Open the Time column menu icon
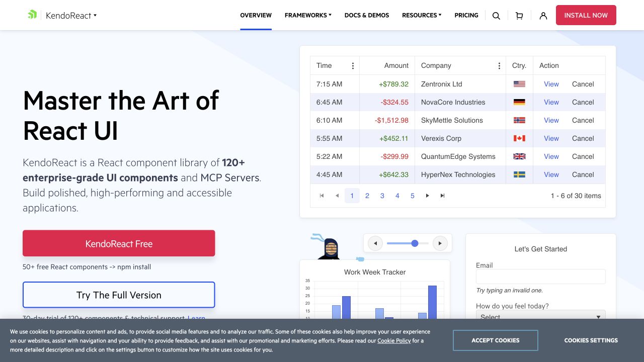The height and width of the screenshot is (362, 644). (x=353, y=66)
